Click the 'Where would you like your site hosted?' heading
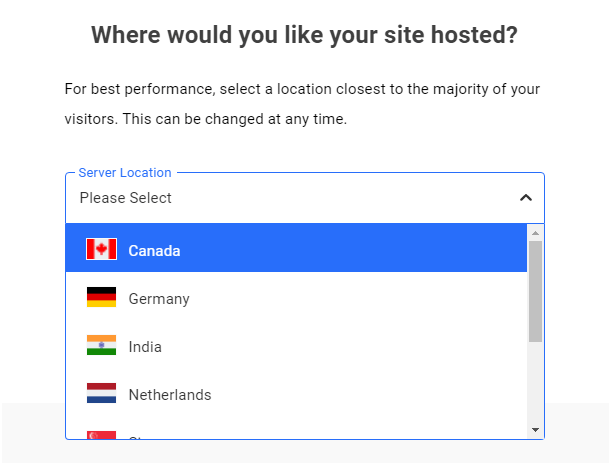610x463 pixels. point(305,36)
